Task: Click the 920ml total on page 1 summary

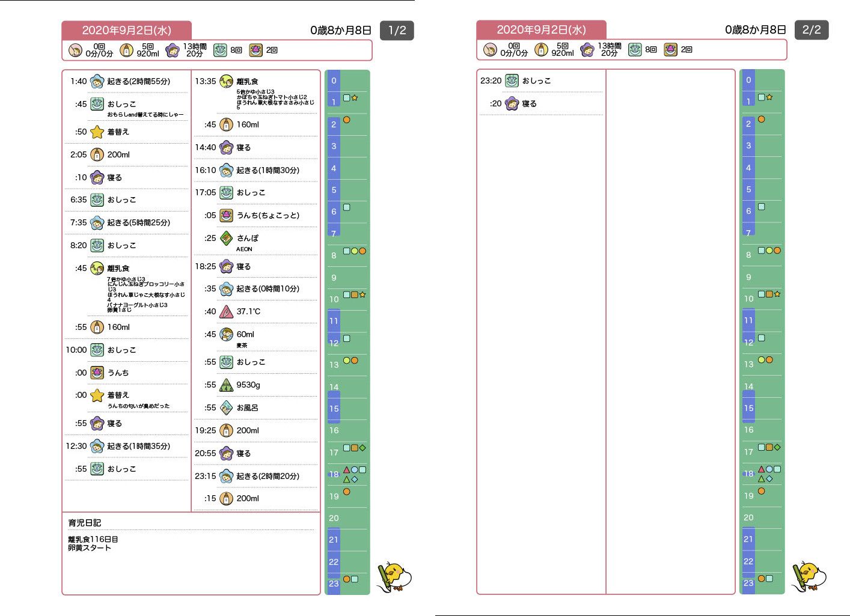Action: 148,54
